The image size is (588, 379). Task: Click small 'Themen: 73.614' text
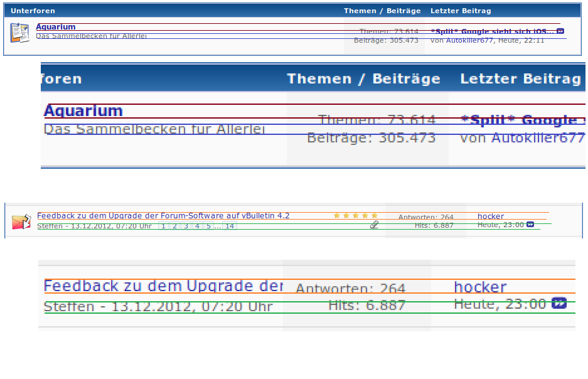point(388,31)
